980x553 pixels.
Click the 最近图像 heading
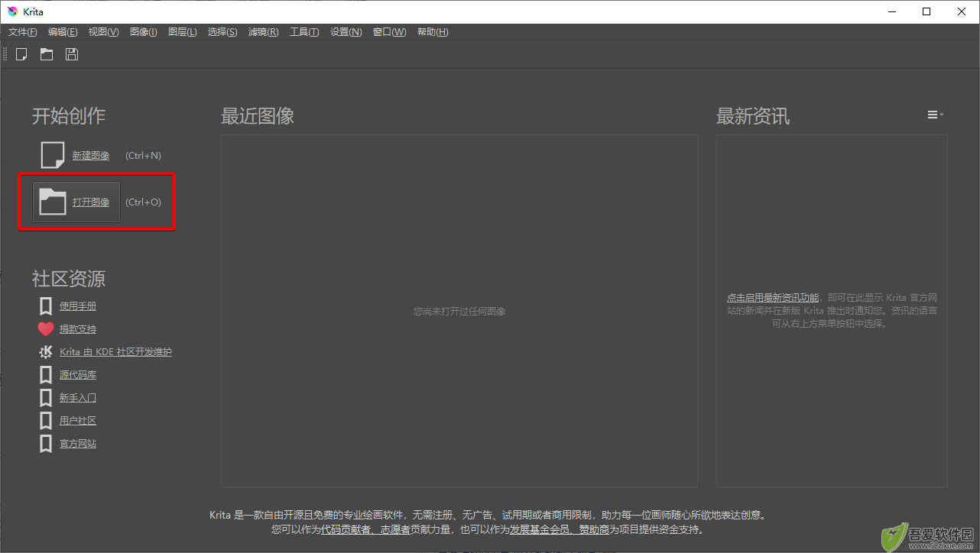click(x=258, y=116)
